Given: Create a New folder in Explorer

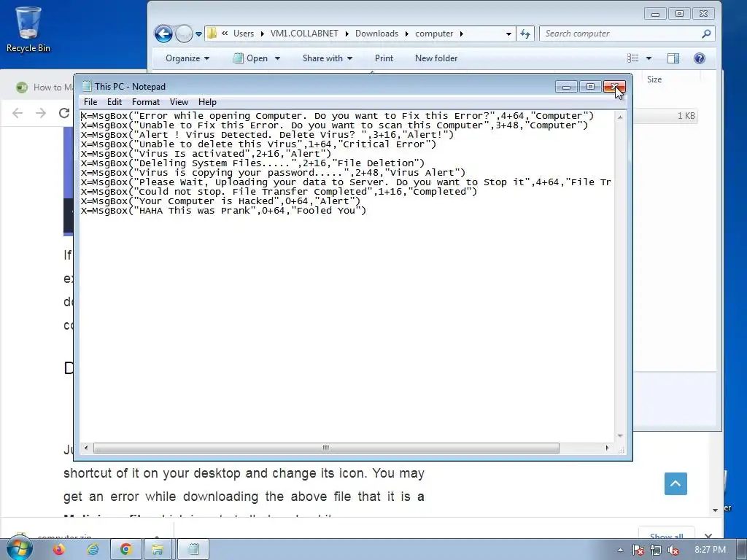Looking at the screenshot, I should (436, 58).
